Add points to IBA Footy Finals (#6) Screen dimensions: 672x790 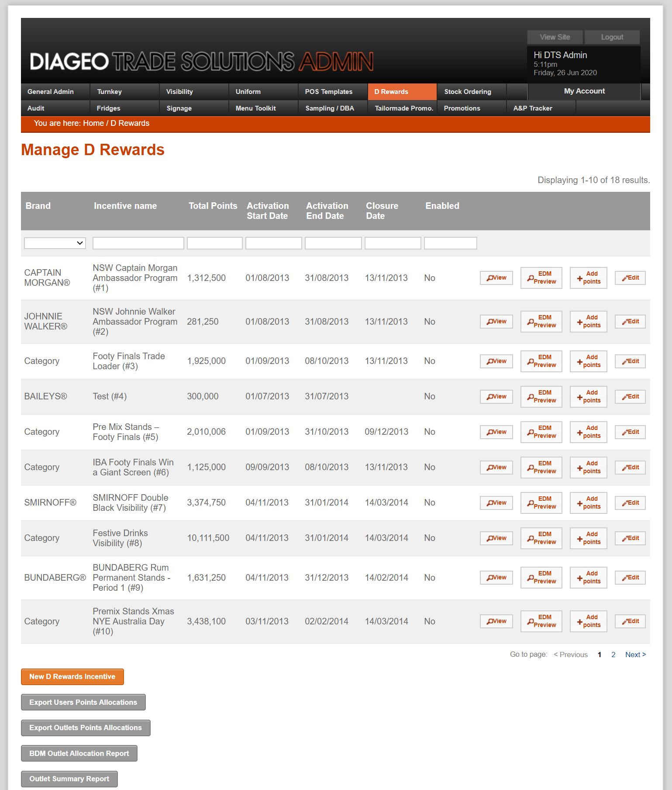coord(588,468)
